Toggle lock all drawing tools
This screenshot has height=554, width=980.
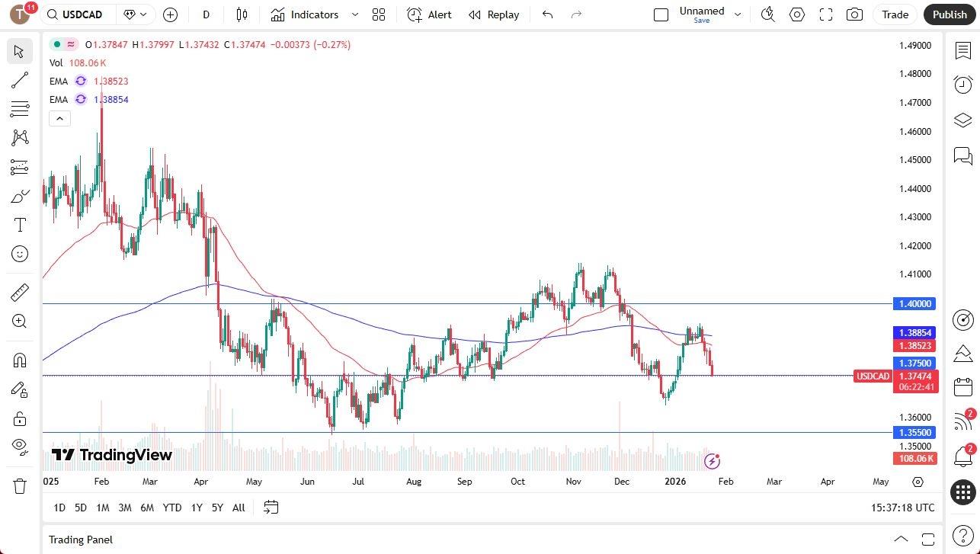click(x=19, y=418)
